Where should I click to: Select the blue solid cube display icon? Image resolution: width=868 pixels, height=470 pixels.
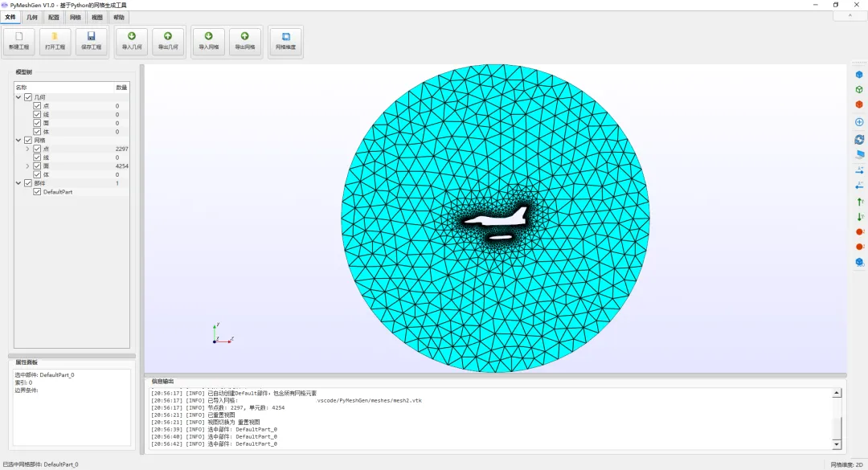click(x=859, y=75)
